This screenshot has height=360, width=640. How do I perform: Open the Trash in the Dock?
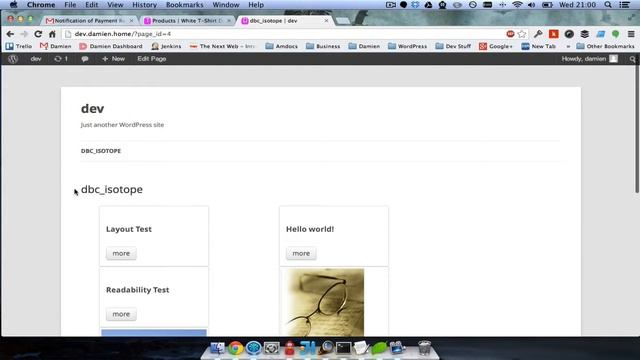[x=424, y=348]
